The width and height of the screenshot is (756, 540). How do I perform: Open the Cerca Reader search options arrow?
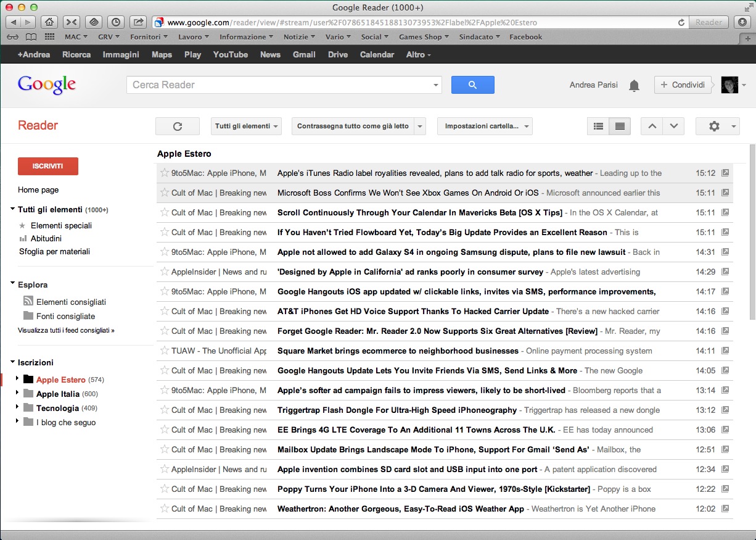[437, 85]
